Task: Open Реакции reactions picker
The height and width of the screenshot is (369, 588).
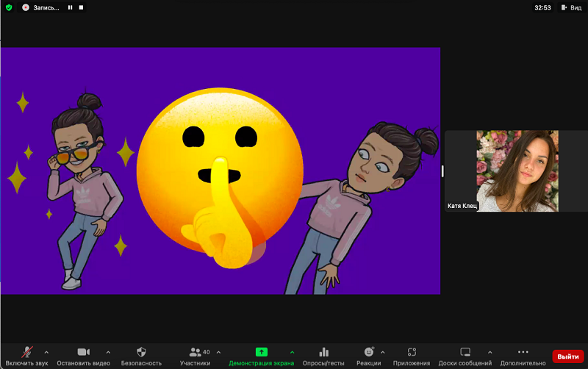Action: pos(369,357)
